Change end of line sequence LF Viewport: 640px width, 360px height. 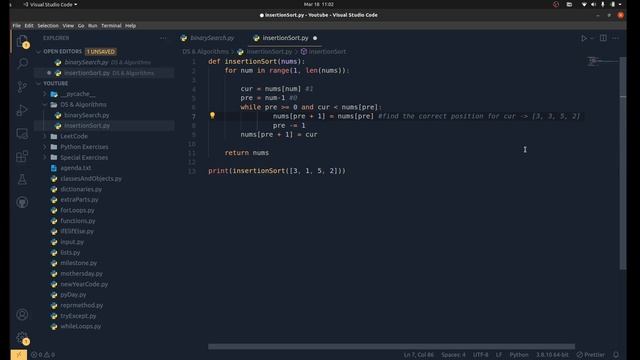499,355
